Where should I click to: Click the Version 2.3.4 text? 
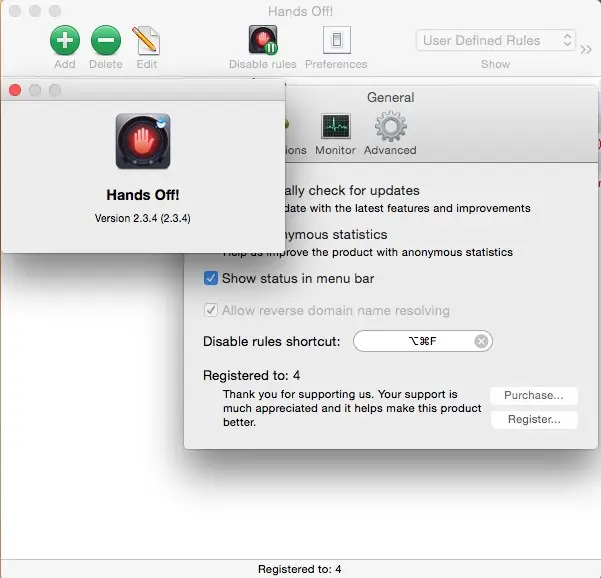[x=143, y=218]
